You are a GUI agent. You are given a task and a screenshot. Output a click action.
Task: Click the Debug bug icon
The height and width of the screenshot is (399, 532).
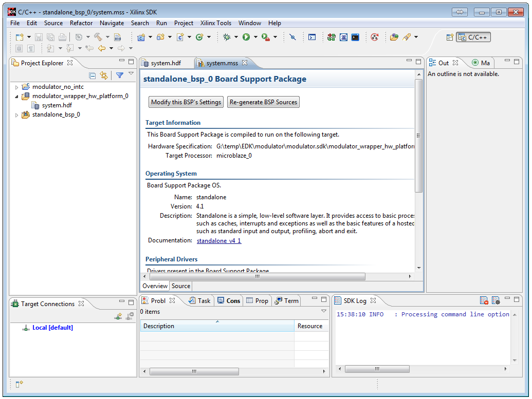pos(227,37)
